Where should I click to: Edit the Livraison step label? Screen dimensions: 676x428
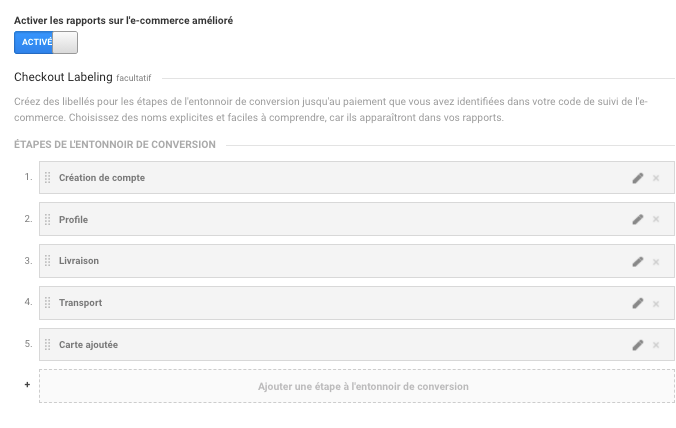pos(638,262)
